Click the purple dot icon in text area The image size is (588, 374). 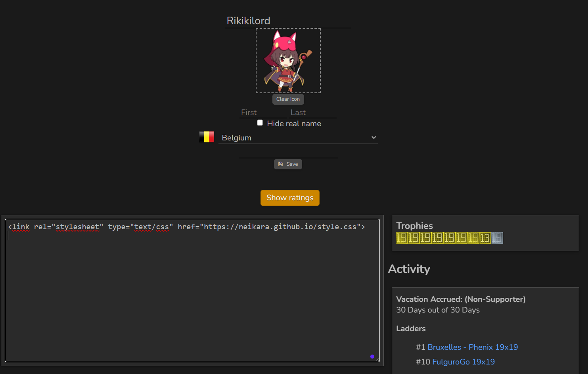pyautogui.click(x=372, y=357)
